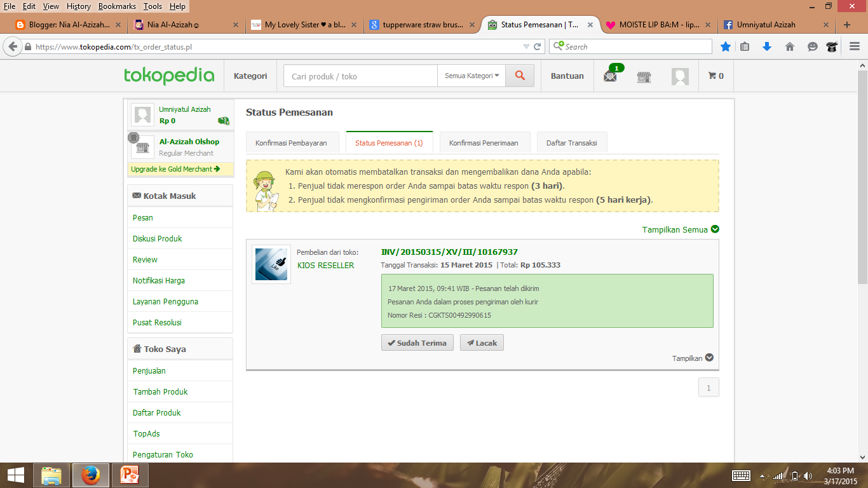Click the browser back arrow button

pyautogui.click(x=12, y=46)
